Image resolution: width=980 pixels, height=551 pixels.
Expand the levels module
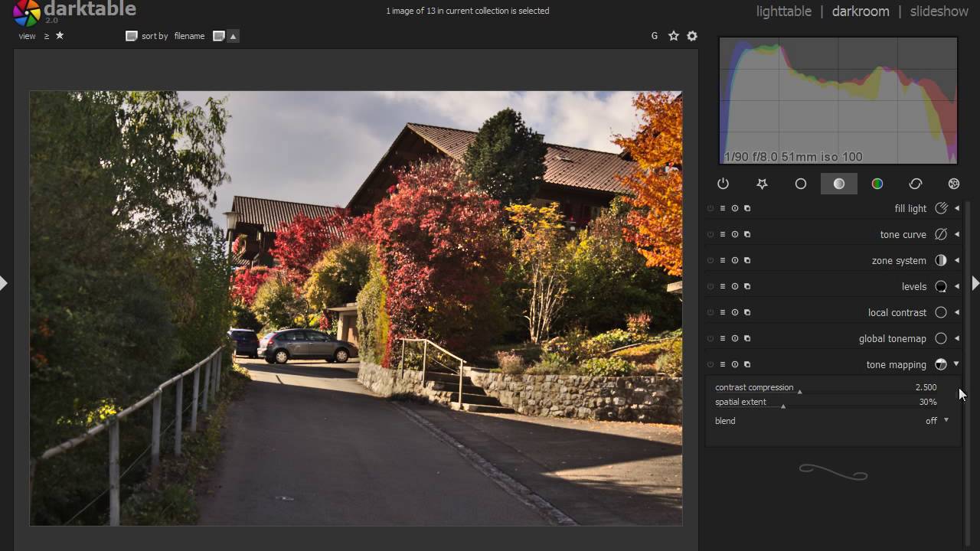tap(956, 286)
